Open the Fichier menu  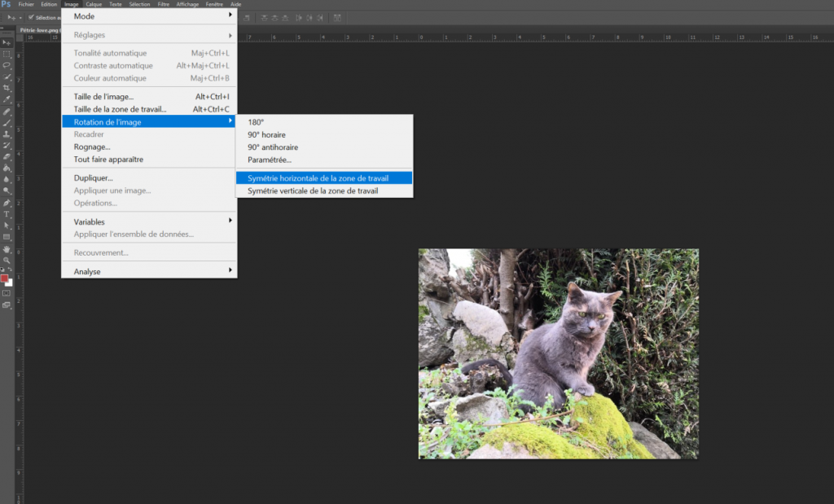click(26, 4)
